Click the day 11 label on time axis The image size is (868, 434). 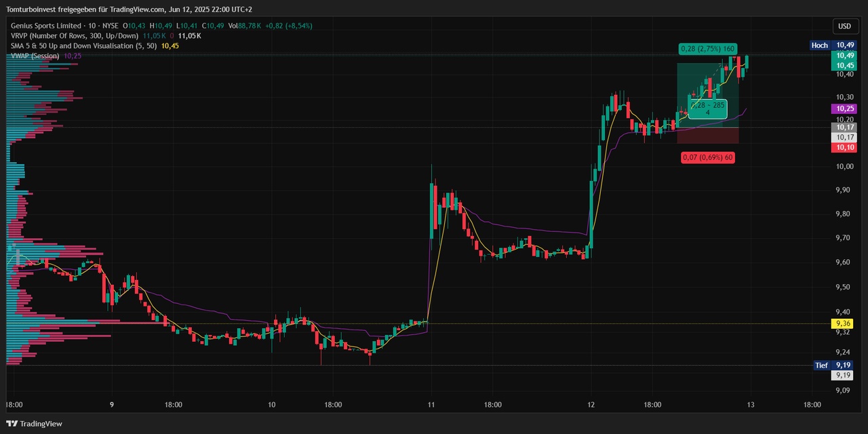[x=431, y=405]
